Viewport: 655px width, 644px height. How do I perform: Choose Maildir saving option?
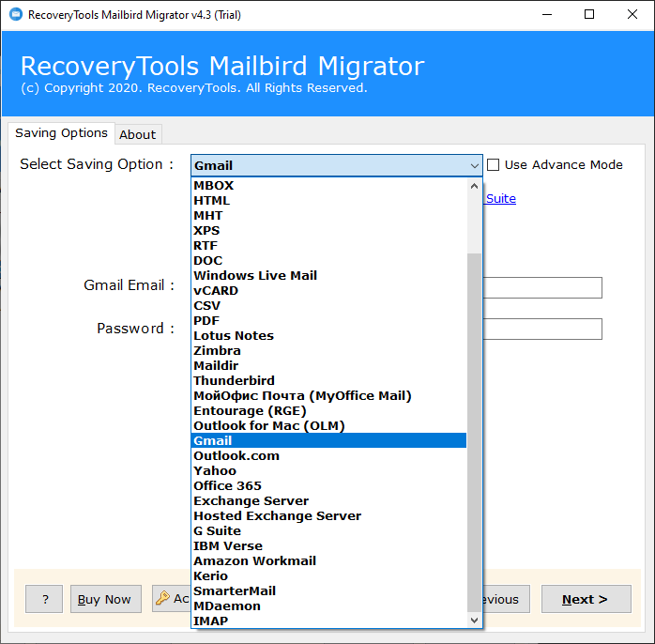pyautogui.click(x=328, y=366)
